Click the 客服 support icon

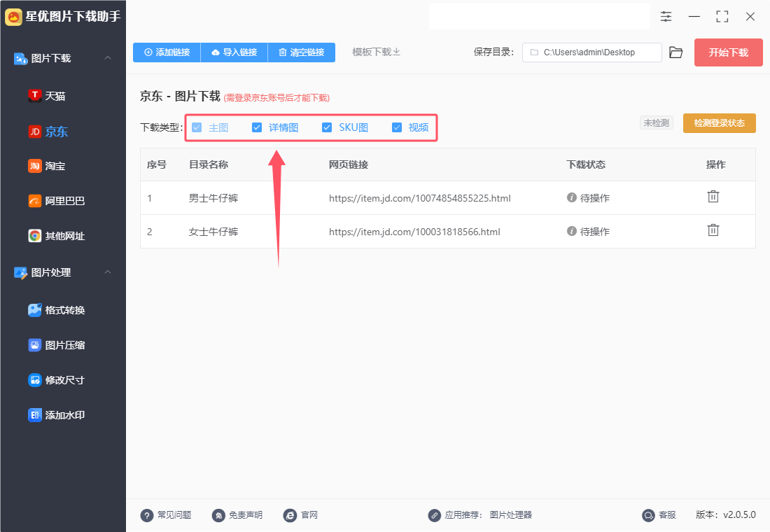pos(648,515)
